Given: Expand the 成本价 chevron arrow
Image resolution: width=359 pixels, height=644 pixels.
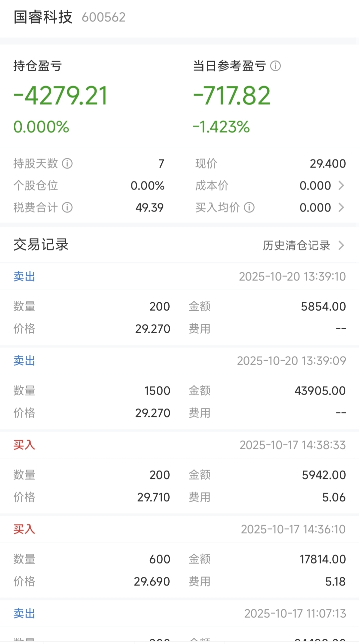Looking at the screenshot, I should [341, 185].
